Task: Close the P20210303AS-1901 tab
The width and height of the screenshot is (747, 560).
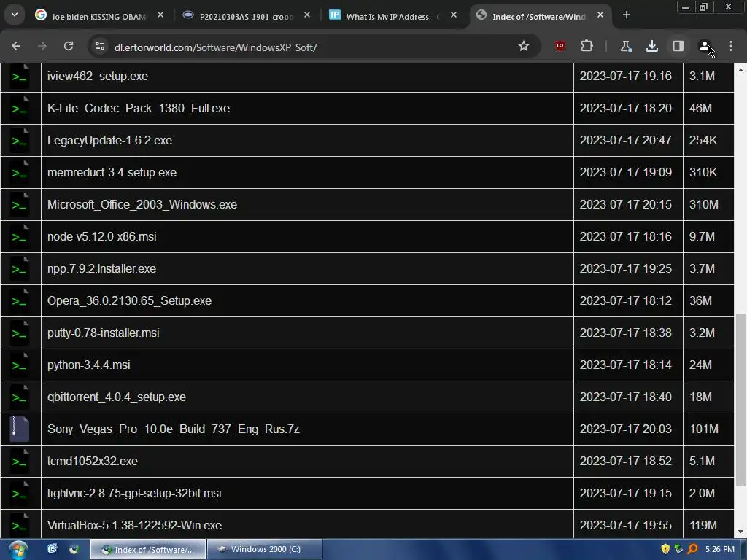Action: point(307,15)
